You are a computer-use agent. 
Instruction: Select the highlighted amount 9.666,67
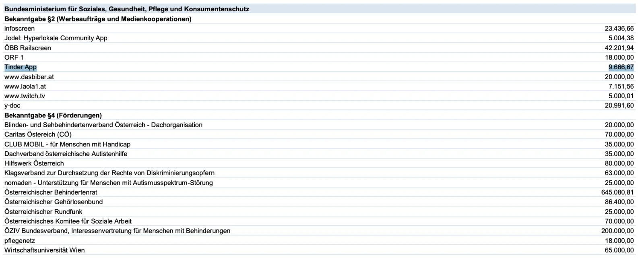[621, 67]
